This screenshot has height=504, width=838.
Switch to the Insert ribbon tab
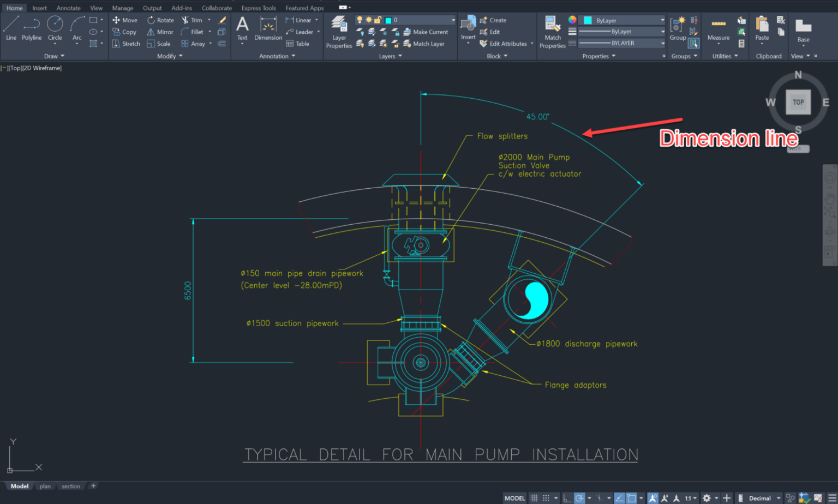click(39, 8)
